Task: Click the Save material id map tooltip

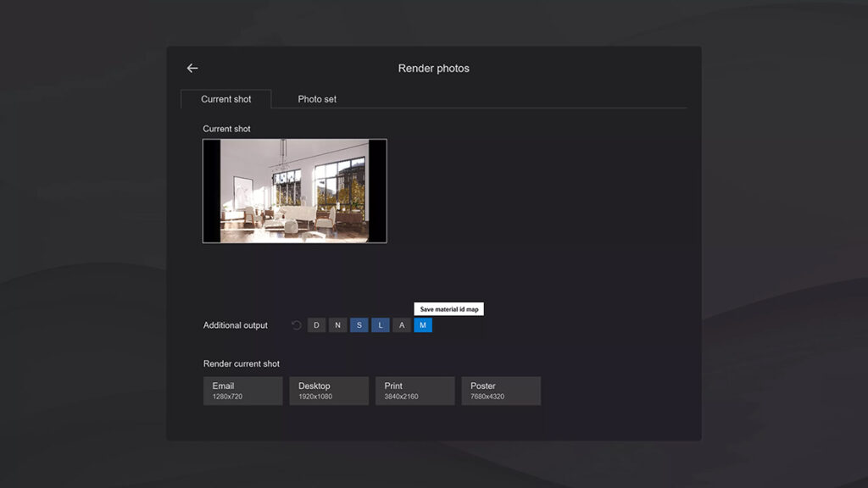Action: [449, 308]
